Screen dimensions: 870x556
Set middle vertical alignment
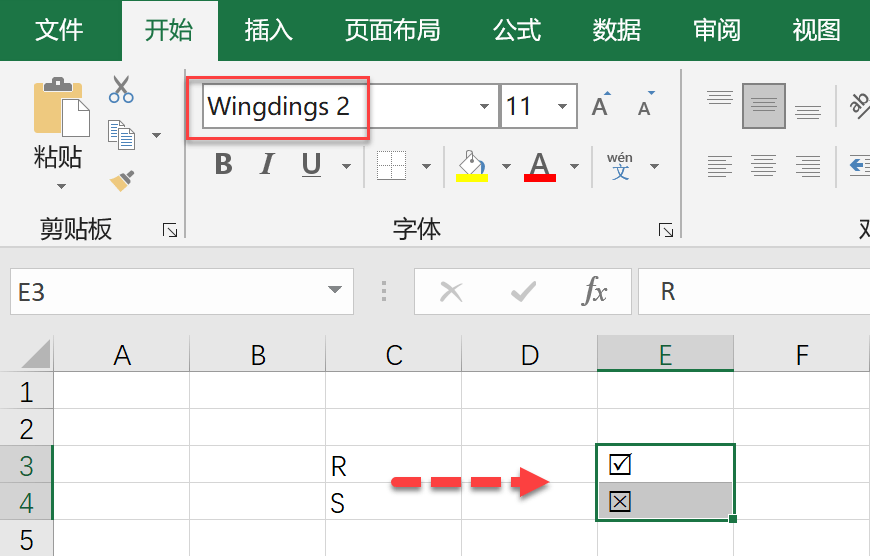click(764, 105)
